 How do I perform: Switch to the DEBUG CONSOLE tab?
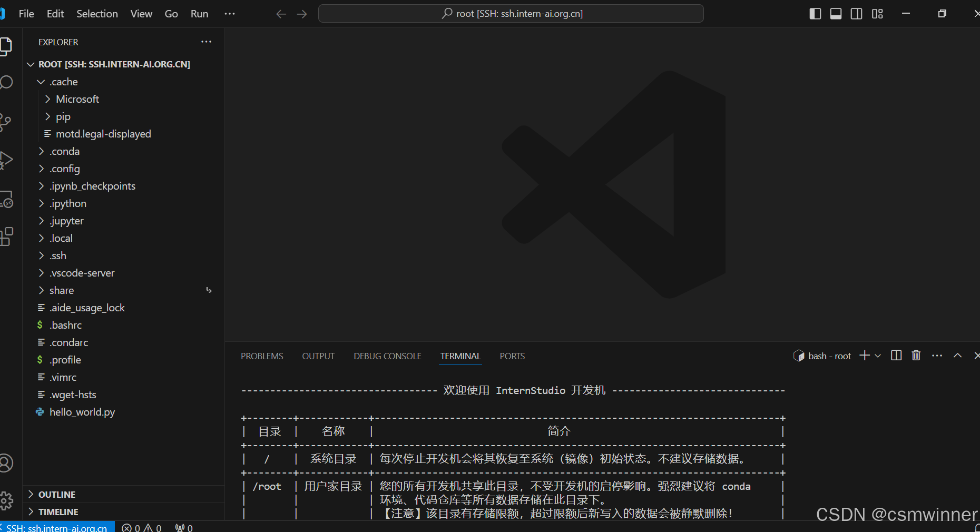pyautogui.click(x=387, y=356)
